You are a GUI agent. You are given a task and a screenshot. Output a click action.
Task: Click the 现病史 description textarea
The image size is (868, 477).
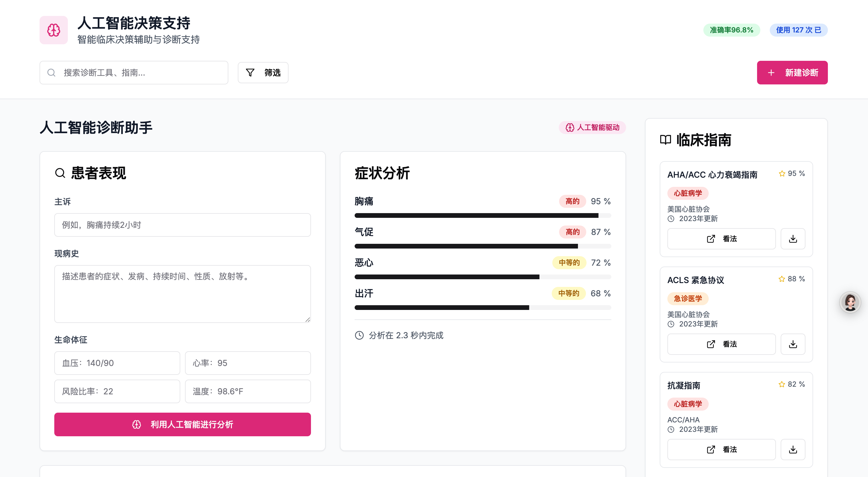point(182,293)
